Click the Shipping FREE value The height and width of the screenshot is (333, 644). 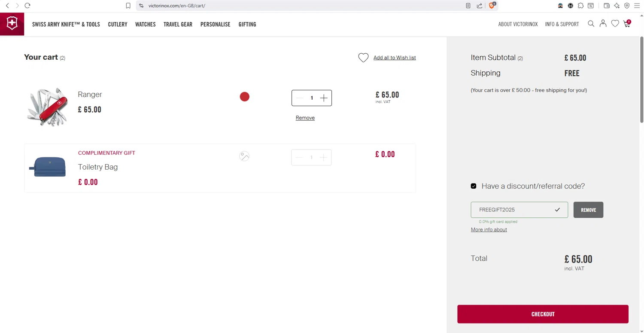click(572, 73)
